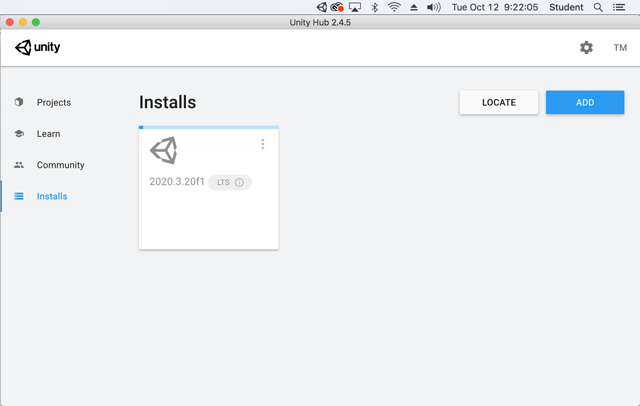640x406 pixels.
Task: Open the TM account menu
Action: [x=620, y=48]
